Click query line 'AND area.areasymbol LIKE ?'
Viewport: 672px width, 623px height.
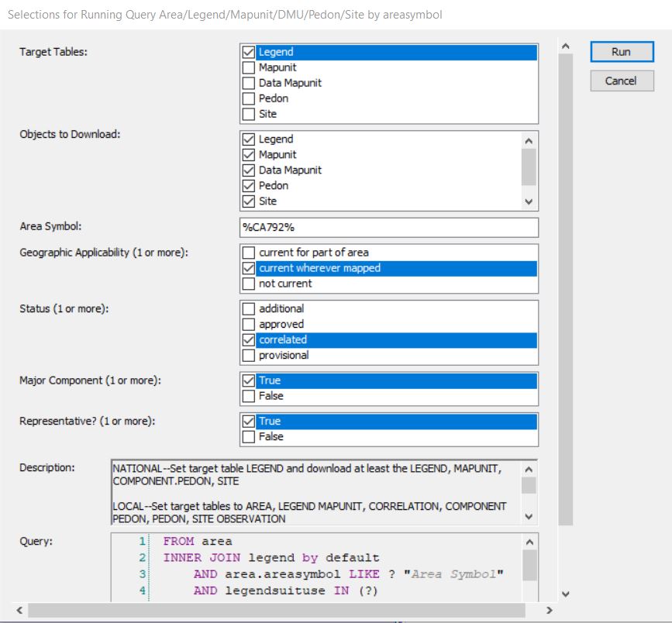pyautogui.click(x=349, y=574)
